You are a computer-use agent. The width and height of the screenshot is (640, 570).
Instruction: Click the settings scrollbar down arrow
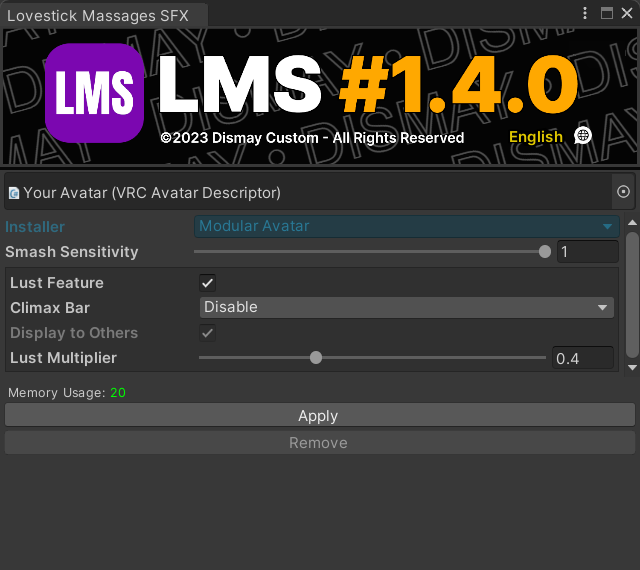(632, 367)
